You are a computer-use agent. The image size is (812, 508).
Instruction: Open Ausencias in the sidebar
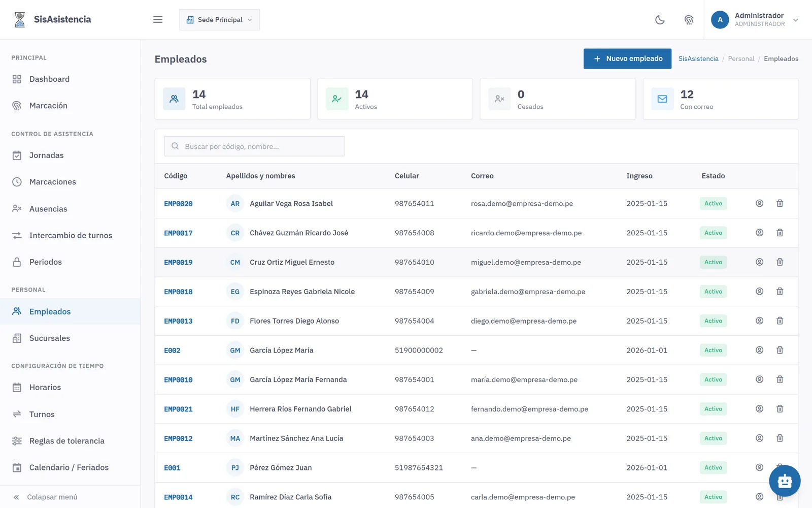pos(70,209)
